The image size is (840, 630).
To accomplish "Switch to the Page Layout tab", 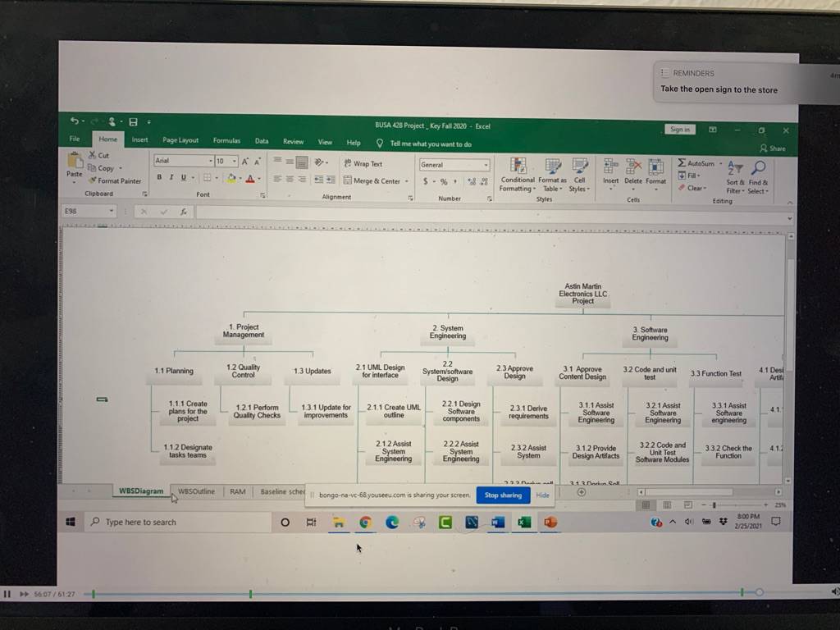I will [x=180, y=140].
